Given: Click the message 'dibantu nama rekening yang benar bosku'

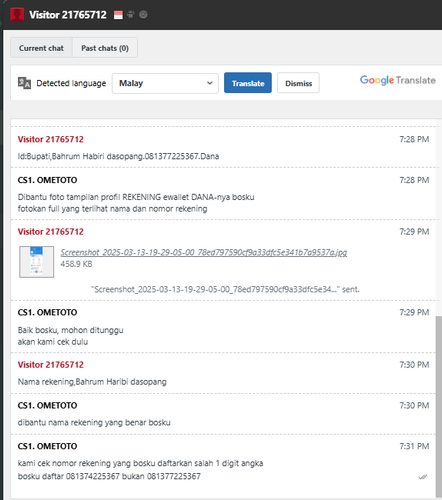Looking at the screenshot, I should (94, 423).
